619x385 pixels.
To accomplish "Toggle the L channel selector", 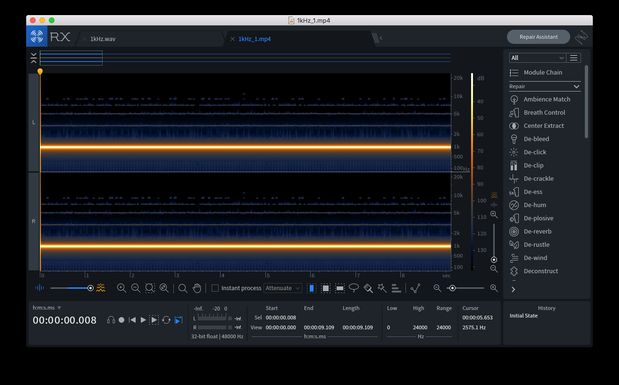I will coord(34,123).
